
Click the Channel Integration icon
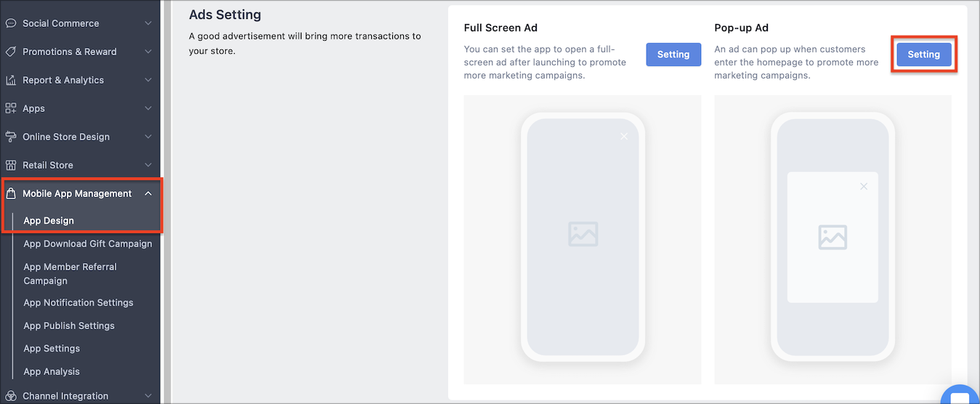click(11, 396)
